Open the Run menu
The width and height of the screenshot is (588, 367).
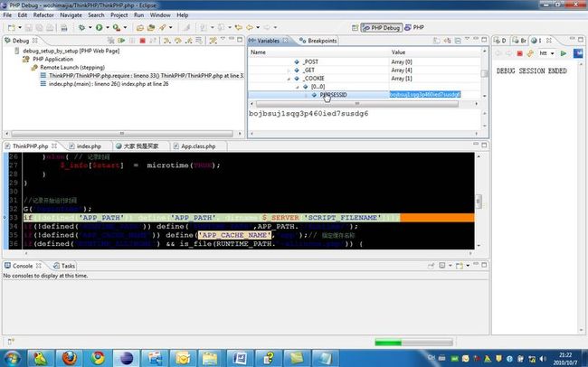(138, 15)
